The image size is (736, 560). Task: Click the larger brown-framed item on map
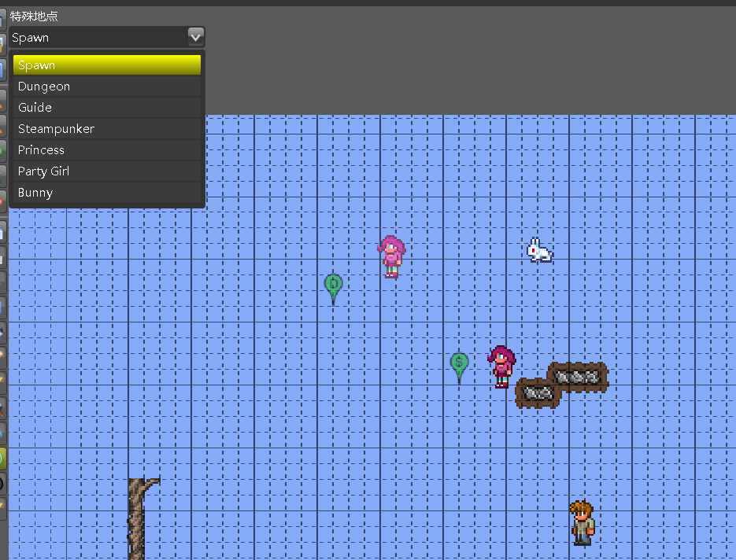pyautogui.click(x=578, y=377)
